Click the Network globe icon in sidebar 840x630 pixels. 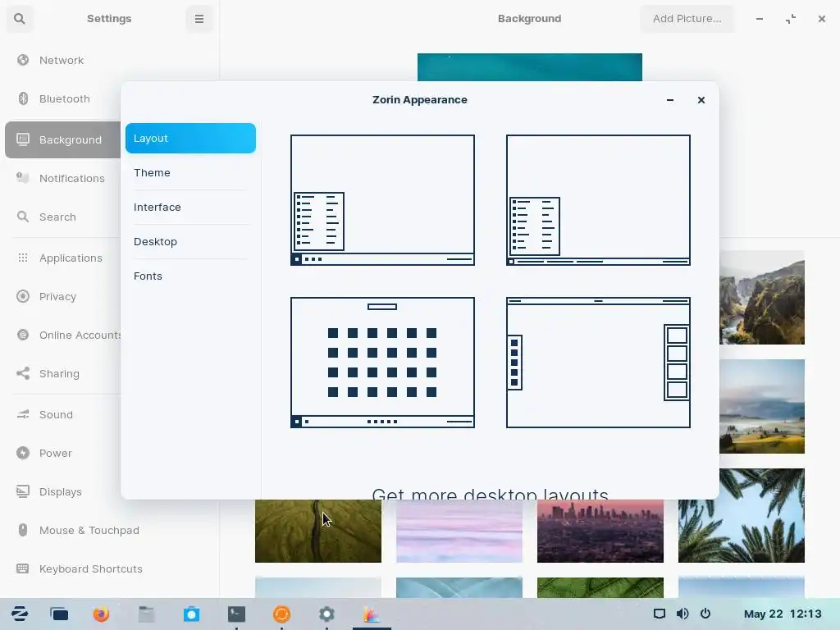click(x=23, y=60)
